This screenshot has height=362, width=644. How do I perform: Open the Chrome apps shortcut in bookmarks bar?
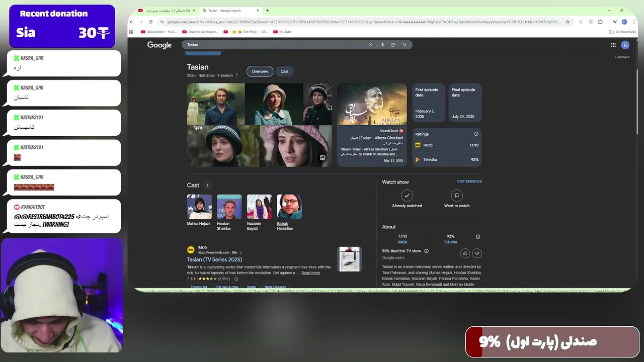(x=131, y=32)
